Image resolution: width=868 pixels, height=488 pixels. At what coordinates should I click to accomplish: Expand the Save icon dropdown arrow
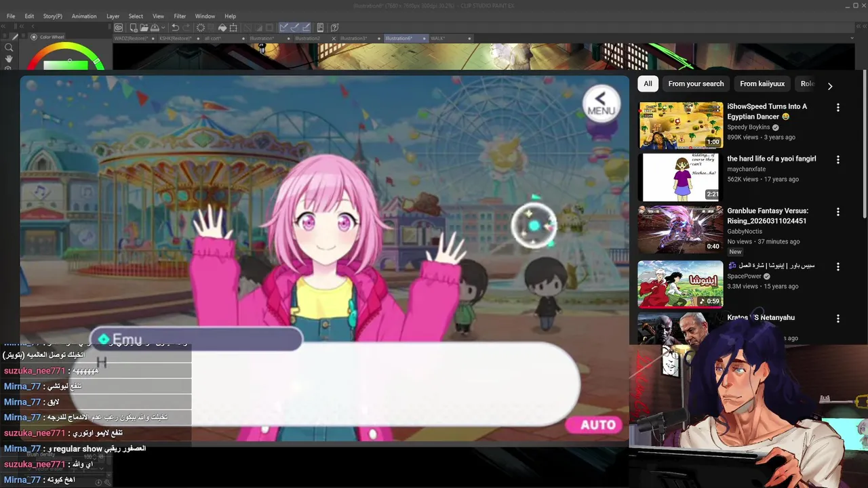[163, 28]
